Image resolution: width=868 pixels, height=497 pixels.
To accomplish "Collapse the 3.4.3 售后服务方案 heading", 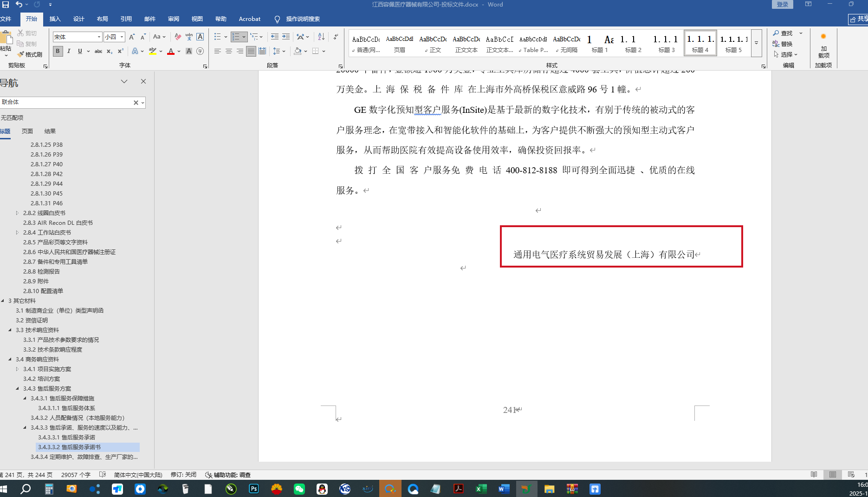I will (x=17, y=389).
